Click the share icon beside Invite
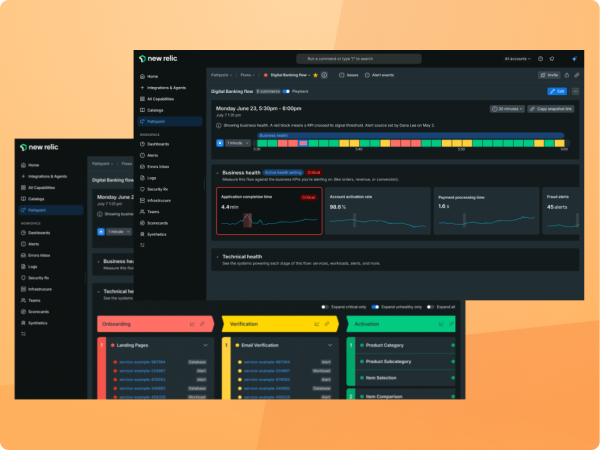Screen dimensions: 600x450 [567, 75]
